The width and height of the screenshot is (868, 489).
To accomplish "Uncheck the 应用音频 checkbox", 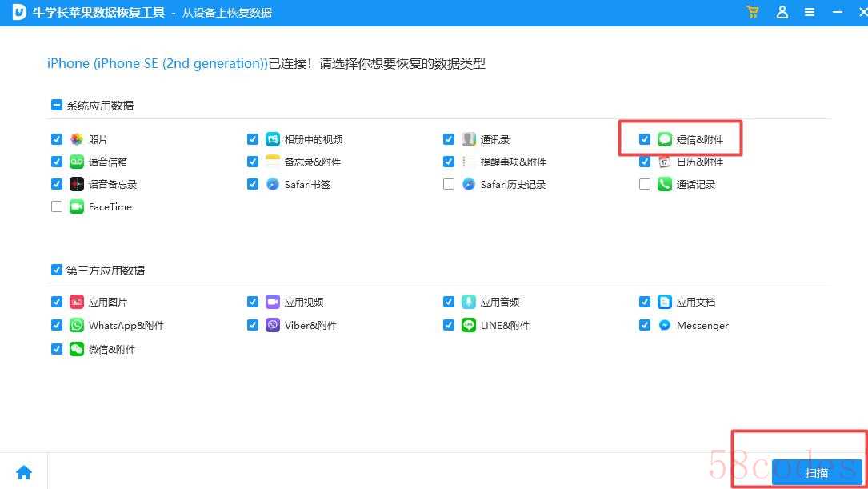I will (x=448, y=301).
